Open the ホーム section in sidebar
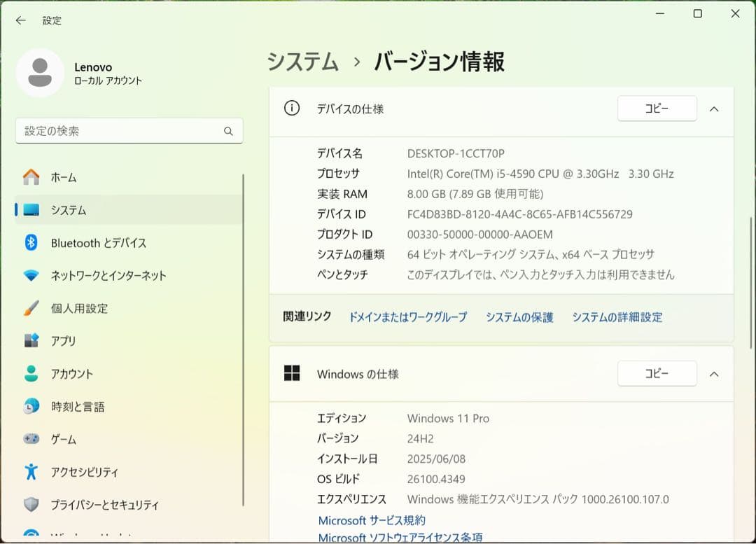Screen dimensions: 756x544 point(63,177)
